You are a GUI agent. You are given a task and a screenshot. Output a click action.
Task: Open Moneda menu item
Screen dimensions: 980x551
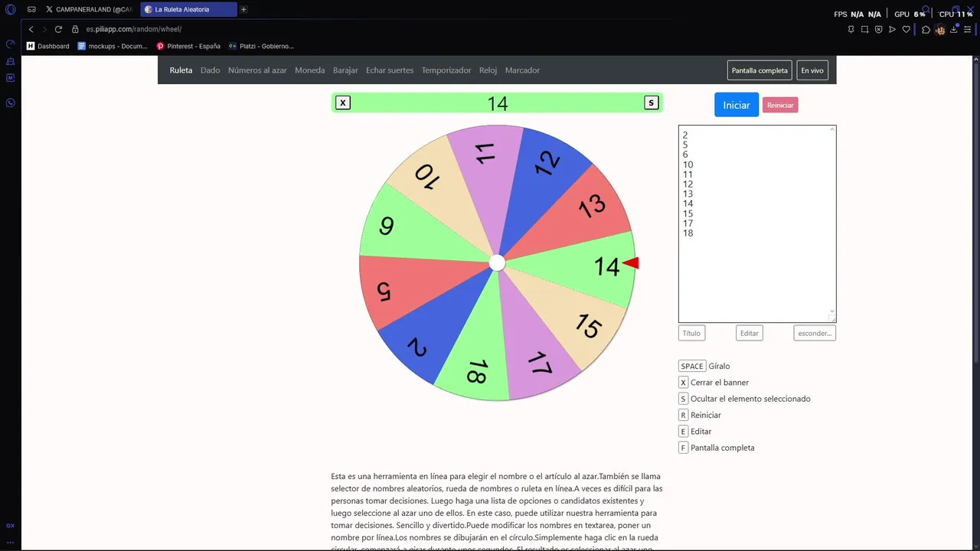(310, 70)
